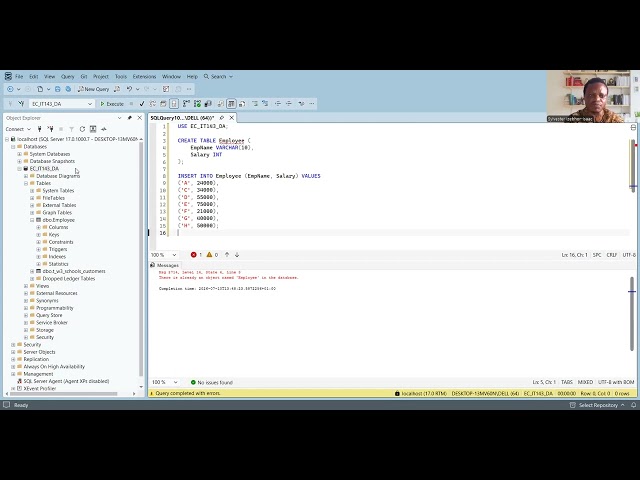640x480 pixels.
Task: Click the Query Options icon
Action: [x=163, y=104]
